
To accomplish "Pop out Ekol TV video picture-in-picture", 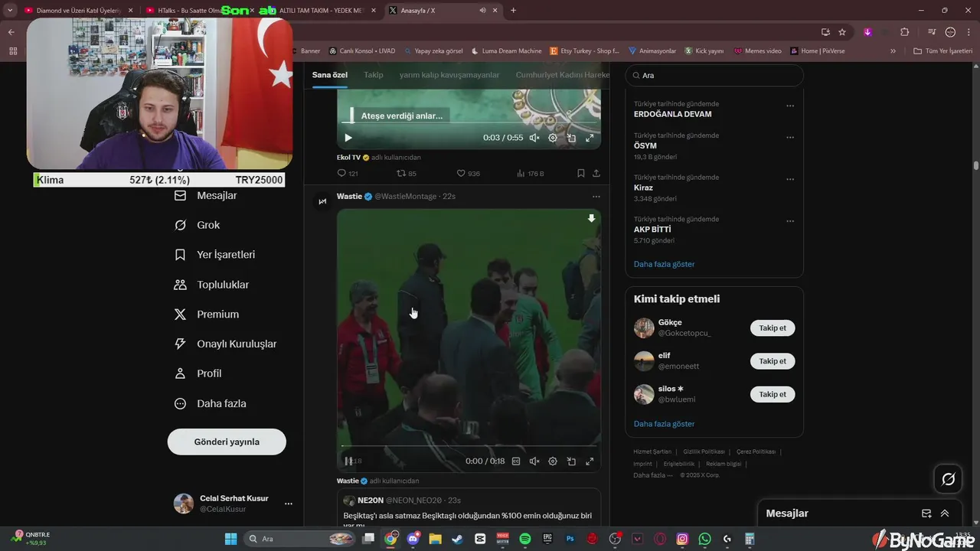I will click(x=571, y=138).
